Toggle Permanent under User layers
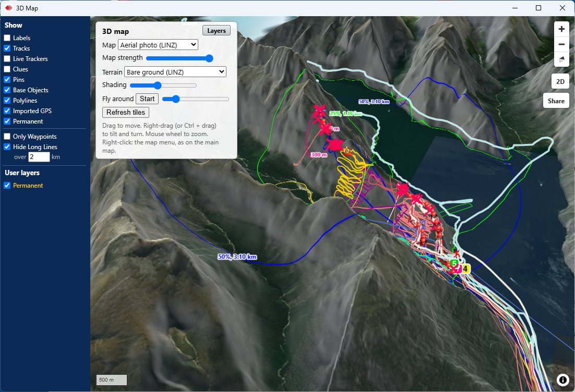 click(7, 186)
